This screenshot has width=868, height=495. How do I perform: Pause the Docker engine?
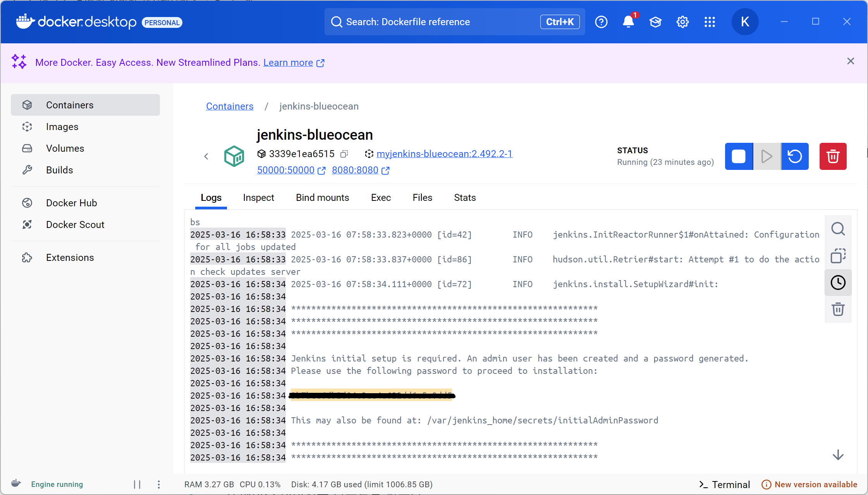(137, 484)
